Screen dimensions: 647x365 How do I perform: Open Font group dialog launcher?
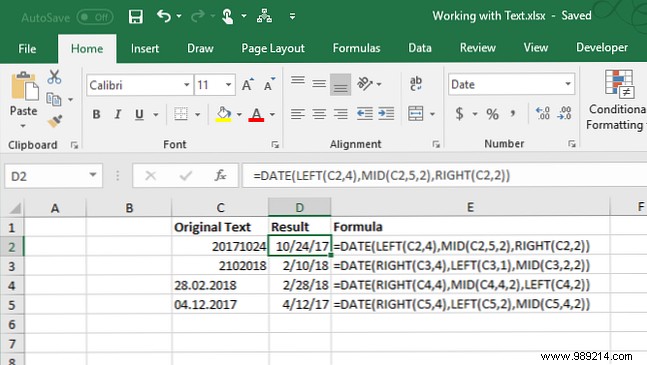(275, 145)
